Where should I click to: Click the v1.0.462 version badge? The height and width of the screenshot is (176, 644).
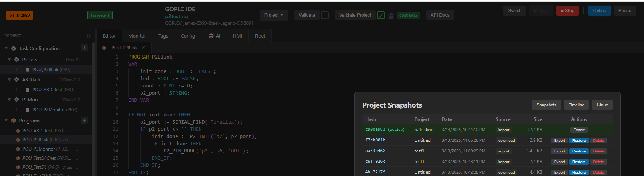click(x=20, y=16)
